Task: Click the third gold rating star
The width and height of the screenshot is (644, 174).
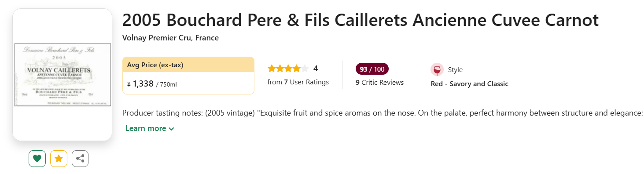Action: pos(288,69)
